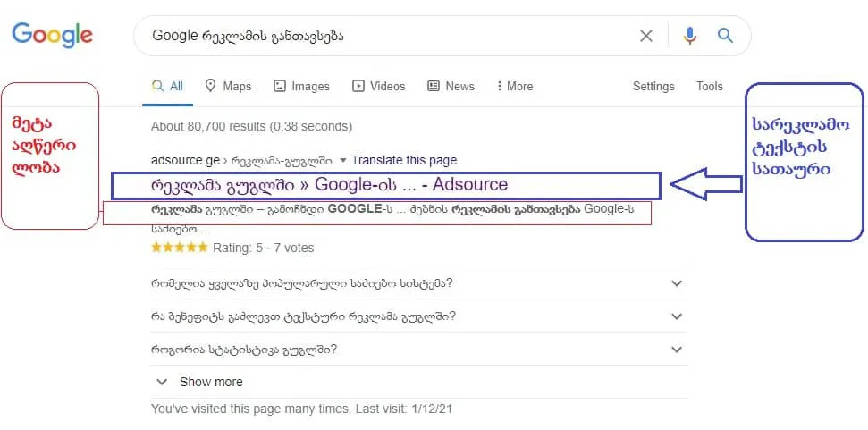Click Translate this page link

pyautogui.click(x=404, y=161)
